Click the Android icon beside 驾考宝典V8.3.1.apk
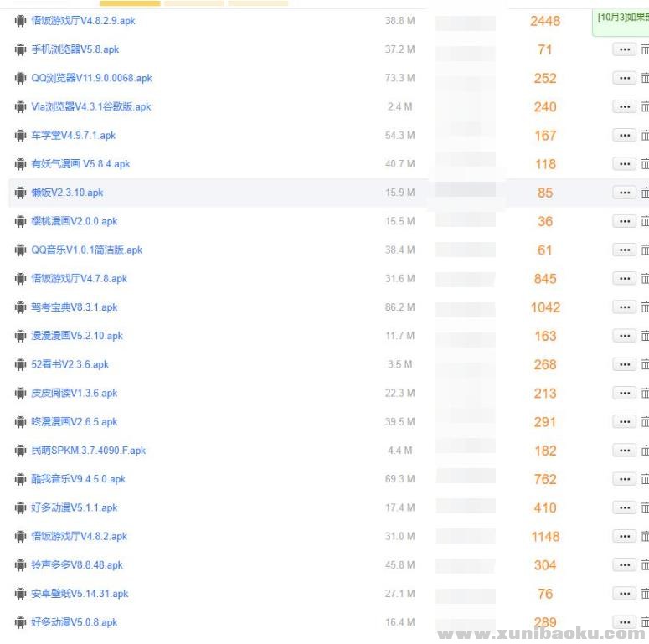649x644 pixels. tap(20, 307)
